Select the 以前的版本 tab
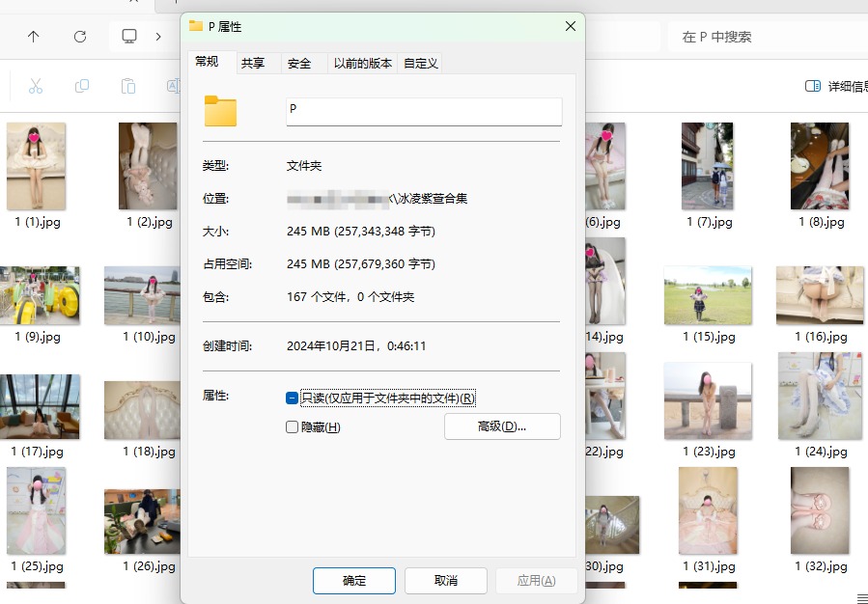868x604 pixels. [362, 63]
